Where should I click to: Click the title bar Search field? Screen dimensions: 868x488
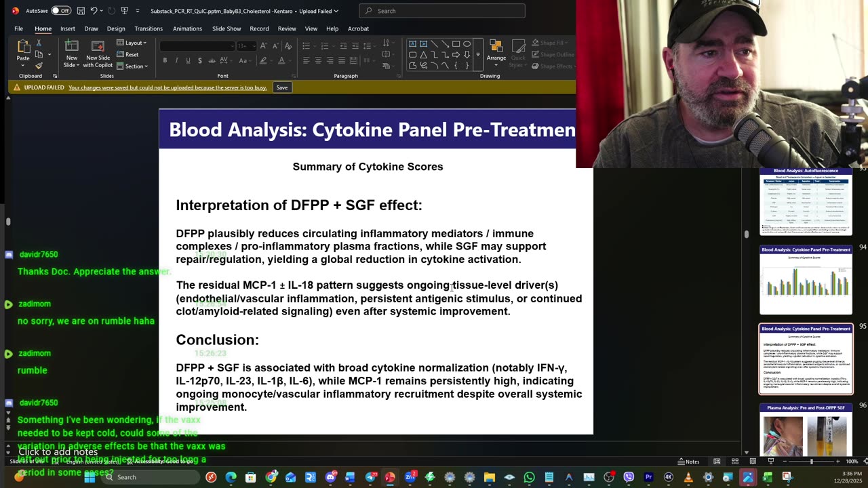442,11
